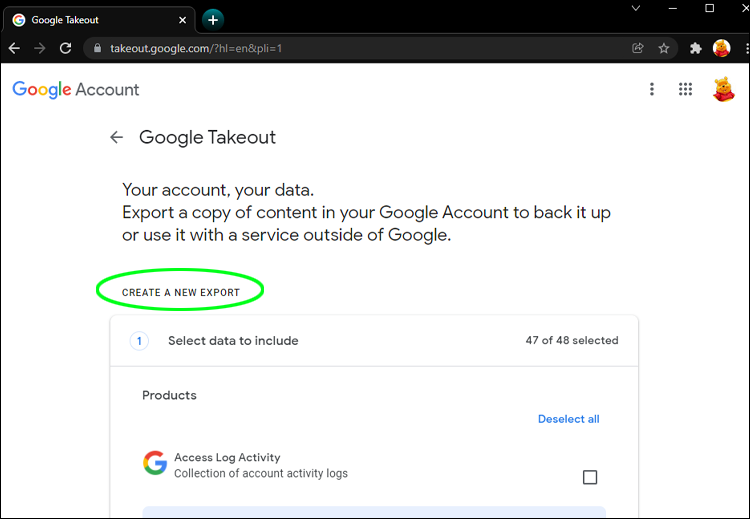750x519 pixels.
Task: Click the Winnie the Pooh account avatar
Action: tap(722, 89)
